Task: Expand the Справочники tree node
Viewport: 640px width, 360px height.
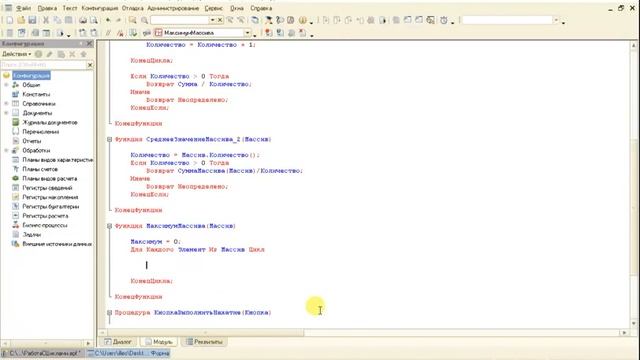Action: [x=7, y=104]
